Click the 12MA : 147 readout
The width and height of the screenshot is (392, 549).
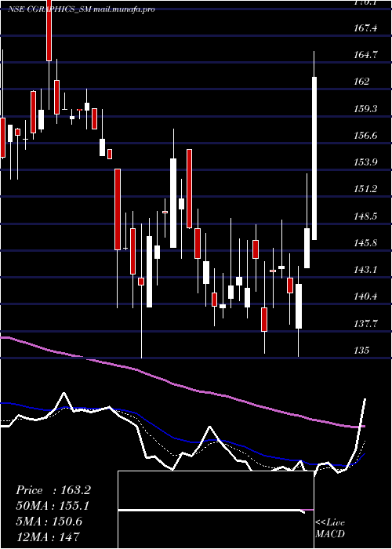pos(48,536)
